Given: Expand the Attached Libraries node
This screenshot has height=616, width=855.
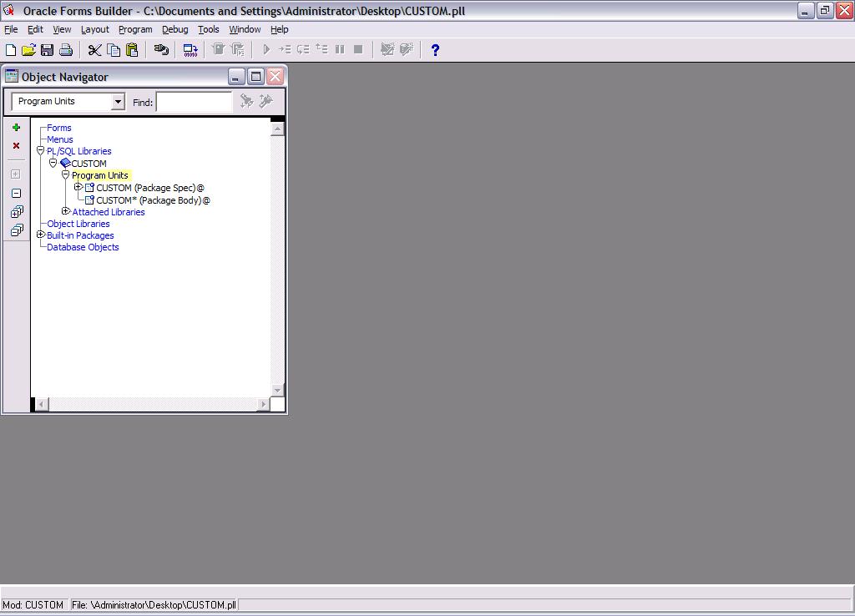Looking at the screenshot, I should point(65,211).
